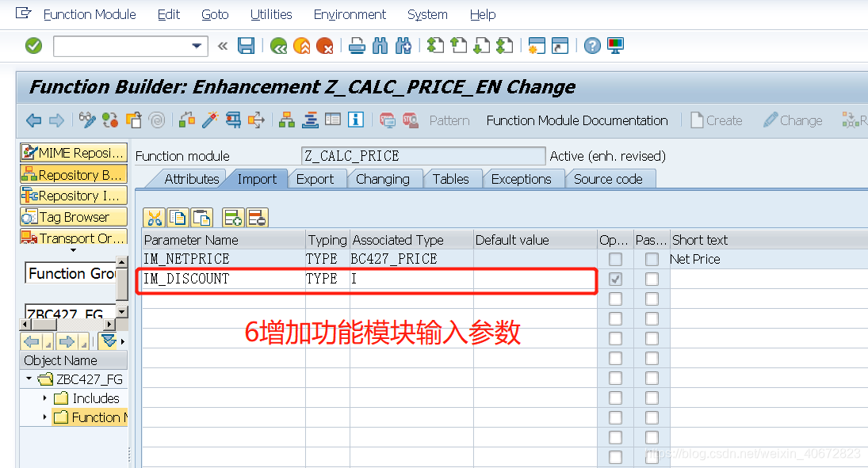The image size is (868, 468).
Task: Click the orange Exit icon
Action: point(302,46)
